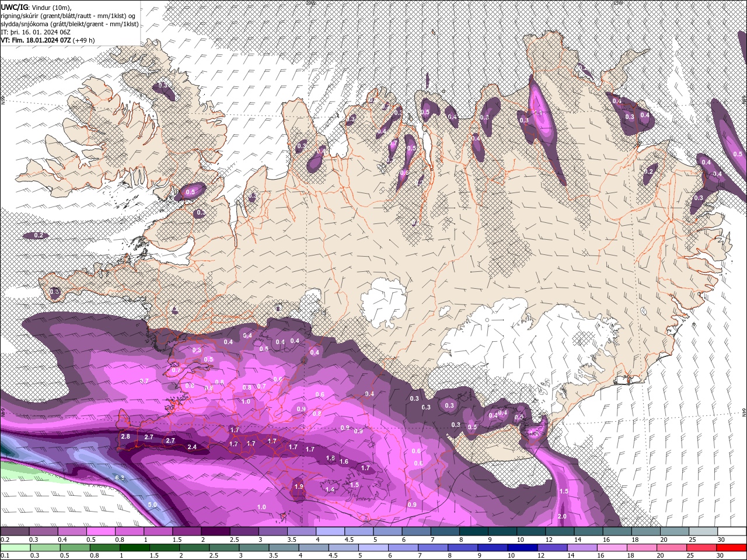Image resolution: width=747 pixels, height=560 pixels.
Task: Click the '12' label on the blue rain scale
Action: click(x=541, y=556)
